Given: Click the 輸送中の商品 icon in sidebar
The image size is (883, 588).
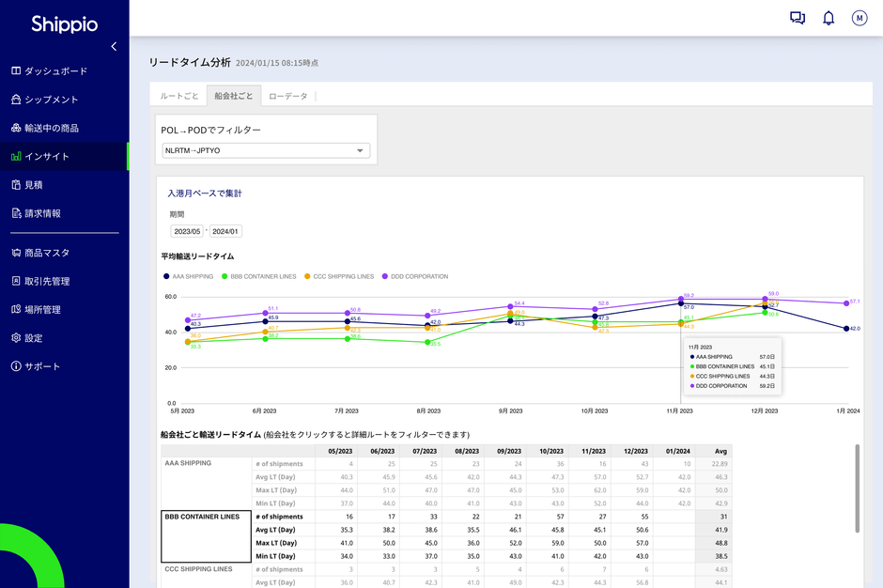Looking at the screenshot, I should click(x=16, y=128).
